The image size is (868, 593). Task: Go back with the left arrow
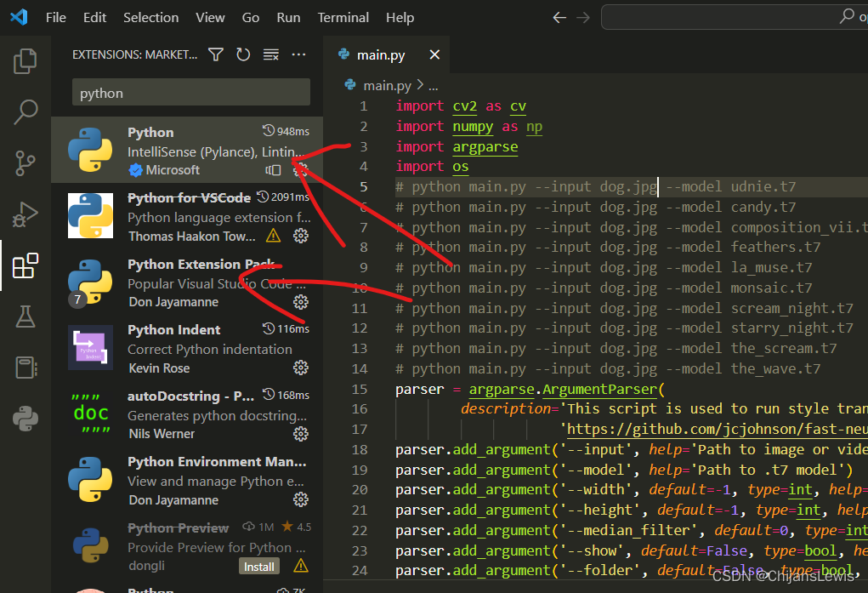click(559, 18)
